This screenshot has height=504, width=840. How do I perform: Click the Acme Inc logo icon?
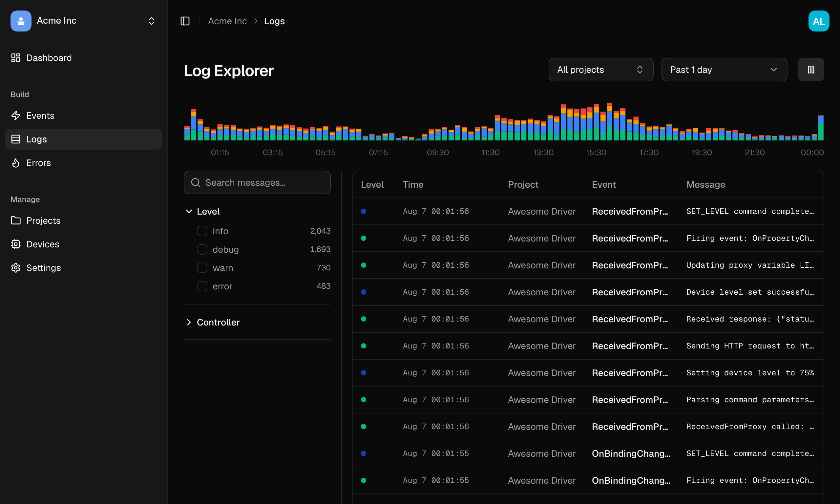point(21,21)
